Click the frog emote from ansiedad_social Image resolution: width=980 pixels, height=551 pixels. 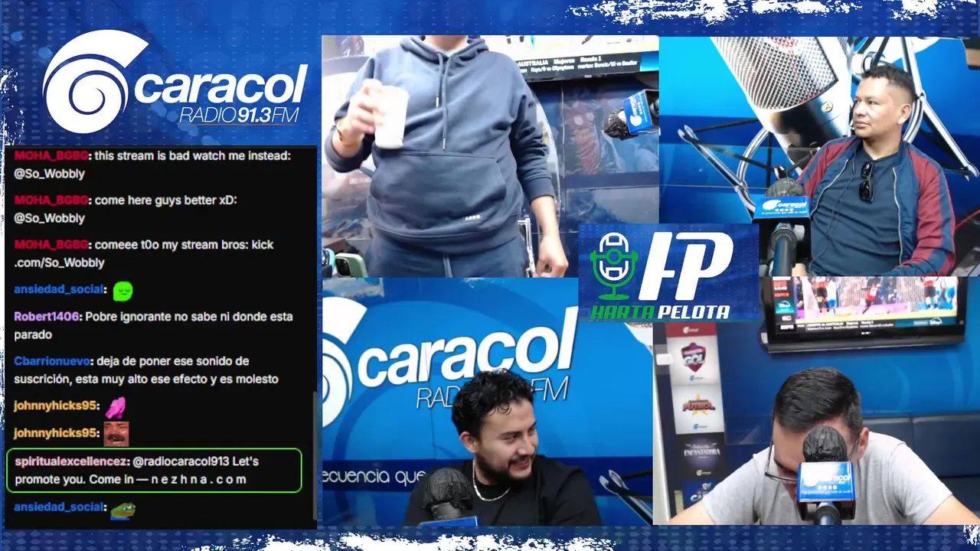[122, 509]
